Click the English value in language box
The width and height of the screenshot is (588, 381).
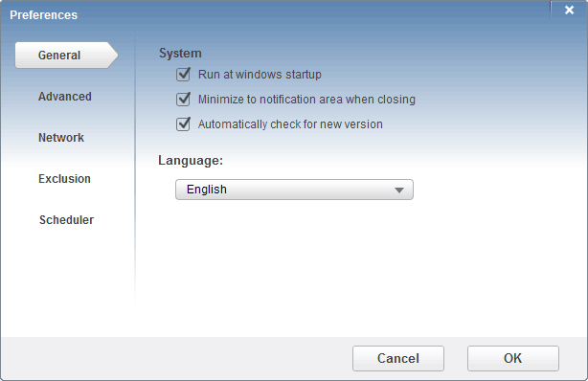click(207, 190)
